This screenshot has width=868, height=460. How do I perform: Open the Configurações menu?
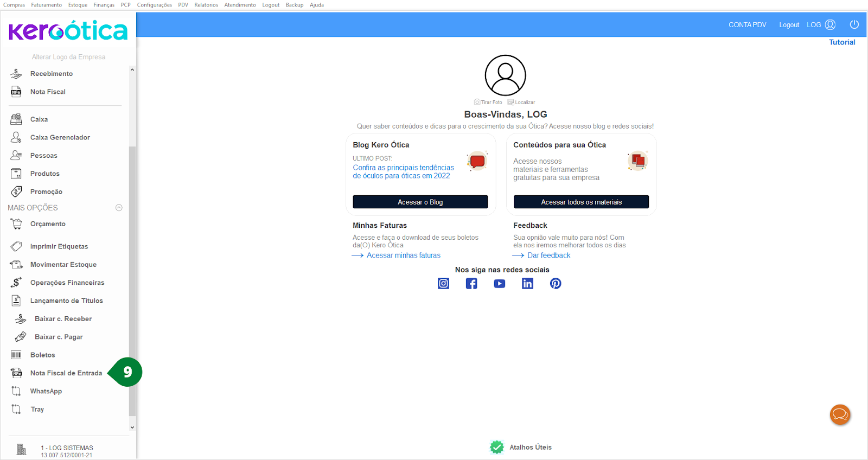tap(155, 5)
